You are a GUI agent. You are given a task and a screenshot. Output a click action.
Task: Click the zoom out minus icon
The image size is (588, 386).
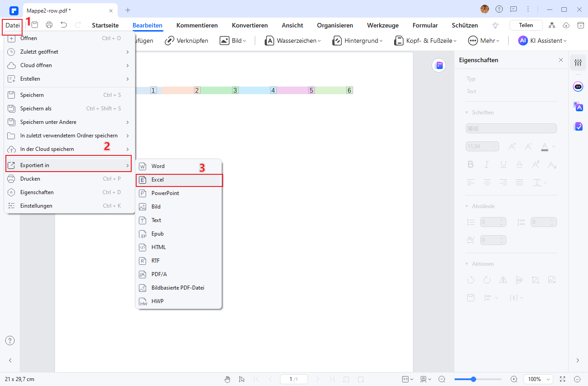tap(442, 379)
